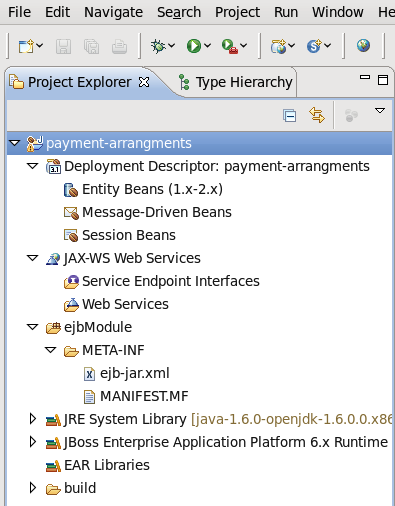Open the Search menu

[x=179, y=12]
